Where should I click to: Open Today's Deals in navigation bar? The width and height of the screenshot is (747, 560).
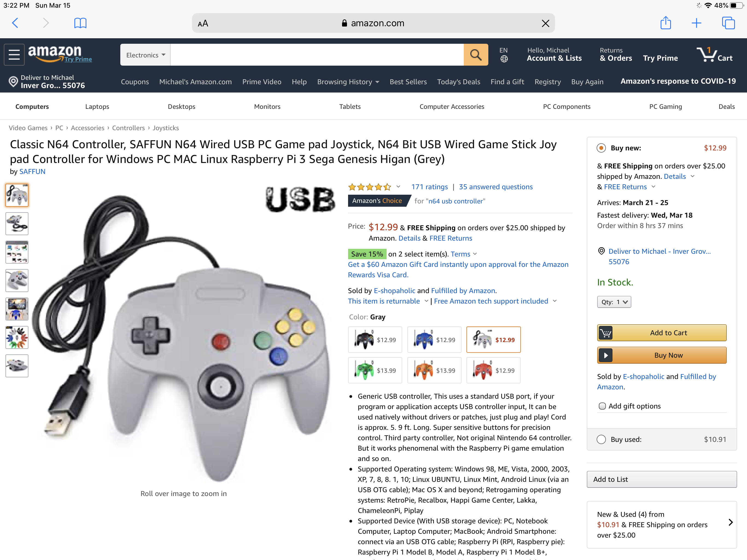point(458,82)
